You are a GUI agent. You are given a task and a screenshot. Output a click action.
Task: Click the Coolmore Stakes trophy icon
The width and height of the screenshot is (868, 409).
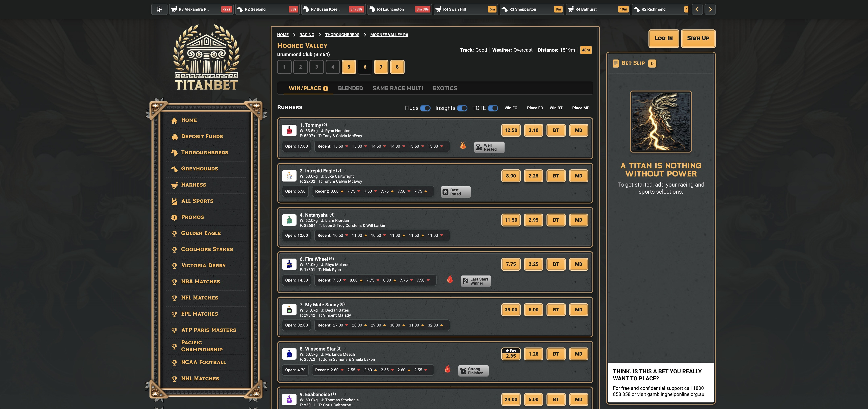tap(174, 250)
